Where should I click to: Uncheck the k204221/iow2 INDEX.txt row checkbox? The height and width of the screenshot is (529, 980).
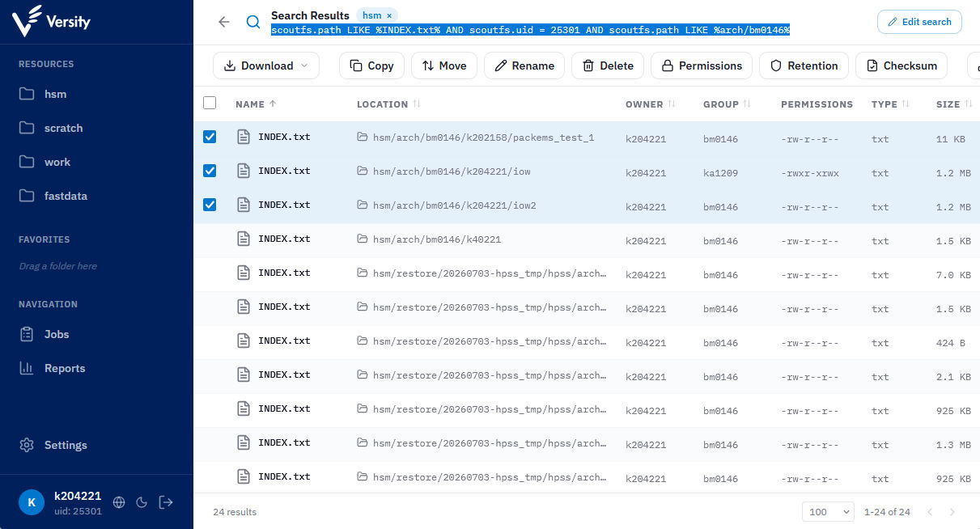[210, 205]
